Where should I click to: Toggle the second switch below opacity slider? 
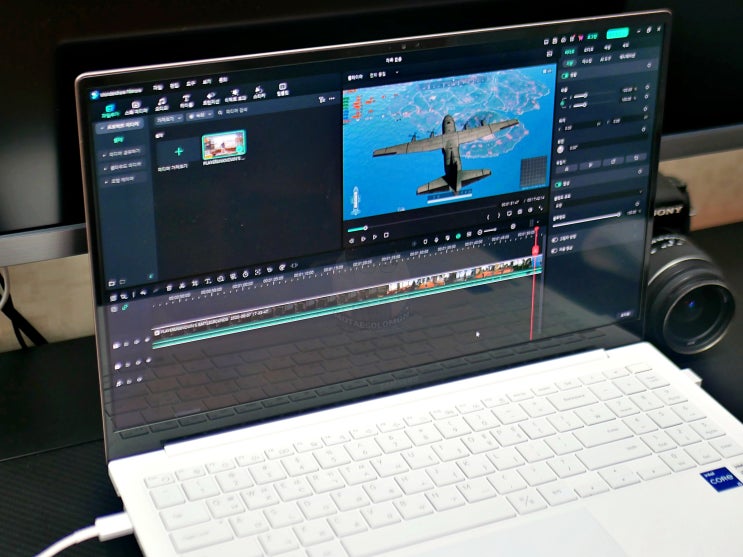554,250
